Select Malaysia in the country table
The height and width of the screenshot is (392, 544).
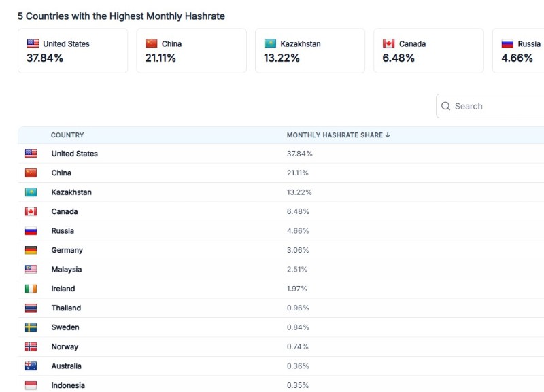pos(67,270)
